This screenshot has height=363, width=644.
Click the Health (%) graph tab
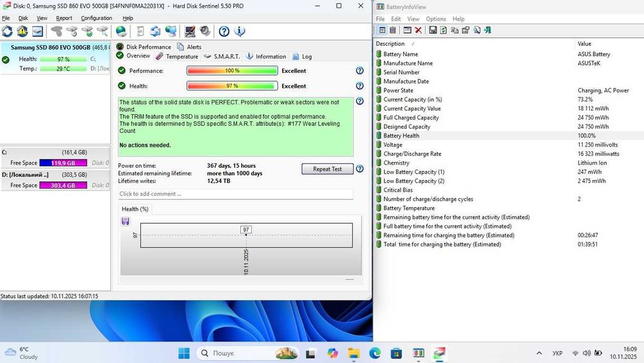click(135, 209)
